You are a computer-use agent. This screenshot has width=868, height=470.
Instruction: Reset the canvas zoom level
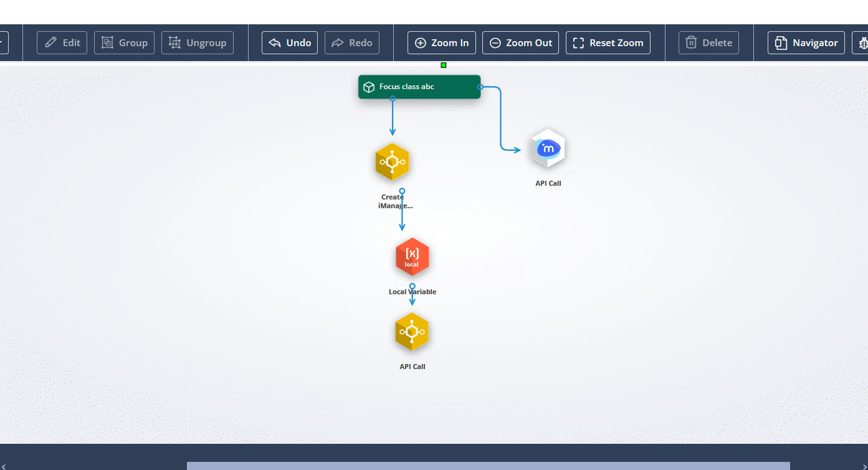[608, 42]
